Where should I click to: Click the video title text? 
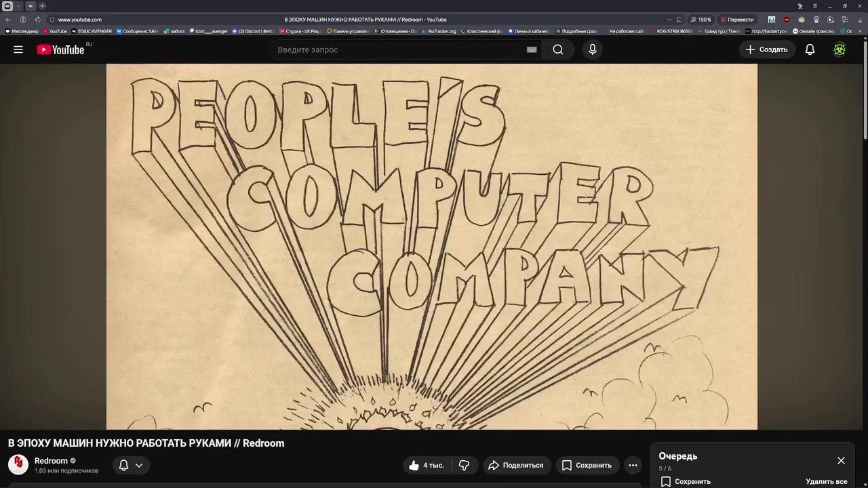146,443
